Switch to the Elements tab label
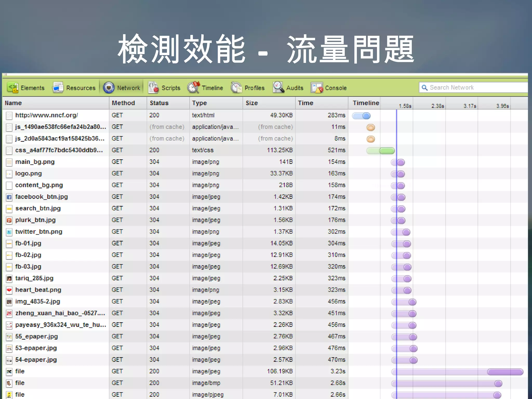This screenshot has height=399, width=532. (32, 88)
